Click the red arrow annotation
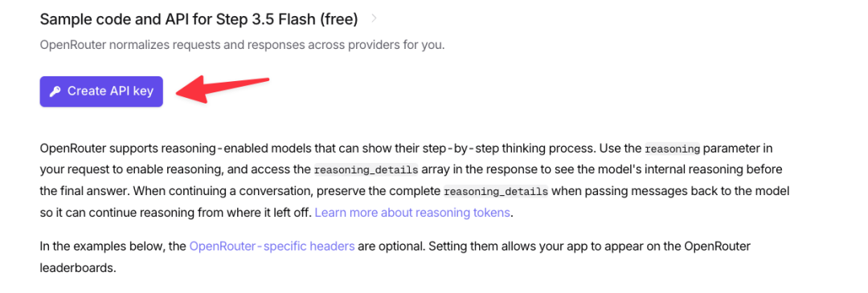This screenshot has width=868, height=293. [x=224, y=89]
